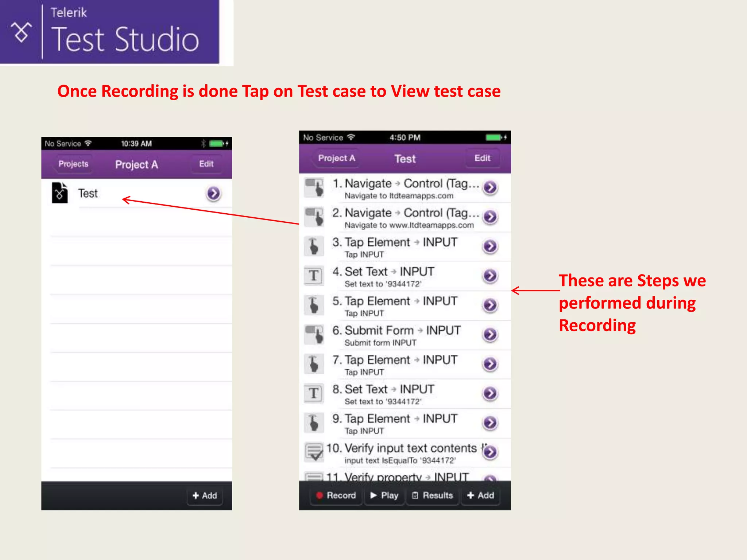Screen dimensions: 747x560
Task: Click the step 10 Verify checklist icon
Action: (x=314, y=452)
